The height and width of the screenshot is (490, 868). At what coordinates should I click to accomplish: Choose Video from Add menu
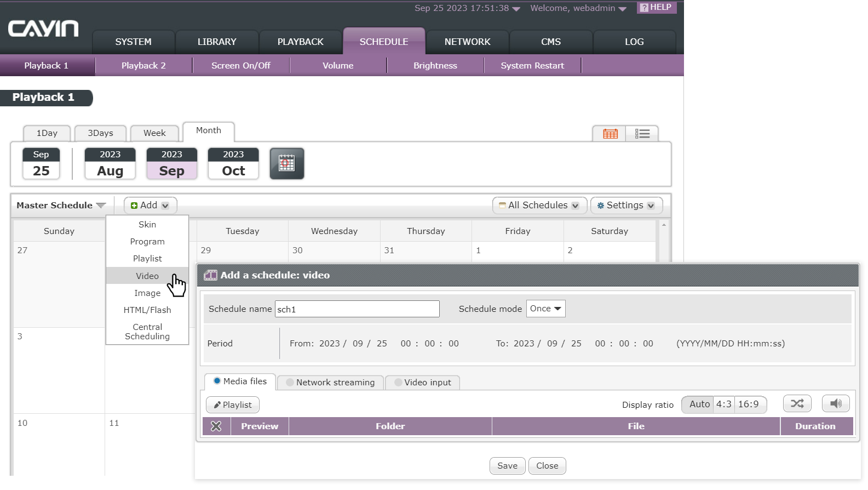coord(147,276)
